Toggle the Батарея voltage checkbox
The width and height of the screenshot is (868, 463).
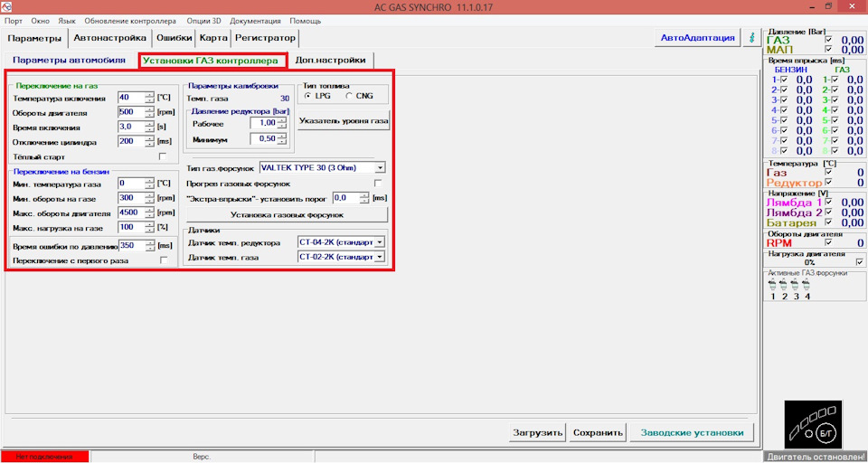[x=829, y=222]
